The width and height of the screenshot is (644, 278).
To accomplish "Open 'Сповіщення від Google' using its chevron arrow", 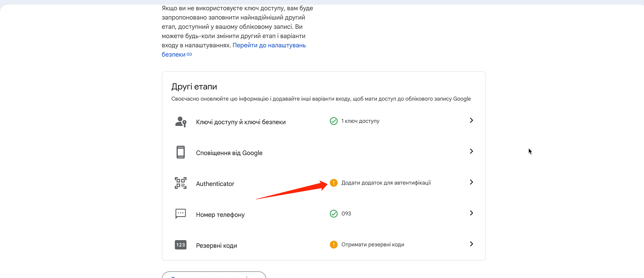I will click(471, 151).
